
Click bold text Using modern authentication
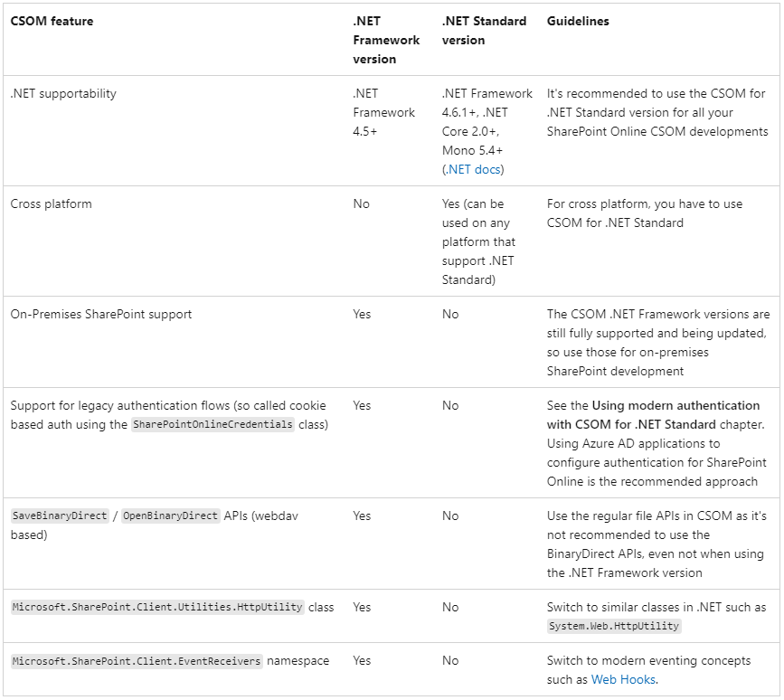coord(676,405)
